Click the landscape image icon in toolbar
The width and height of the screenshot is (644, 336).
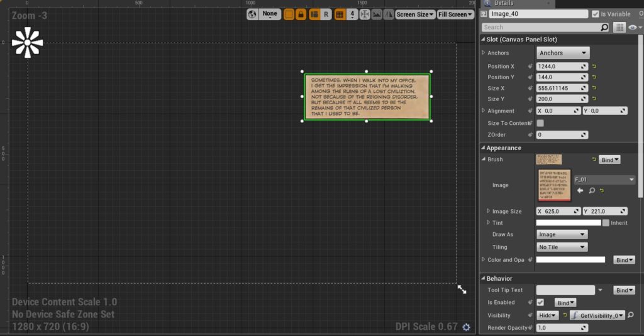(377, 14)
